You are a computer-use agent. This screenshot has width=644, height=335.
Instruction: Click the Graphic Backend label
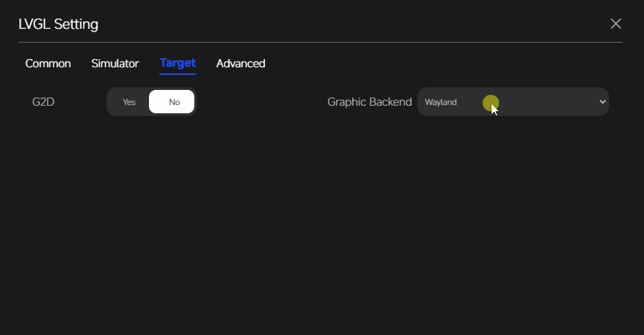pos(369,102)
